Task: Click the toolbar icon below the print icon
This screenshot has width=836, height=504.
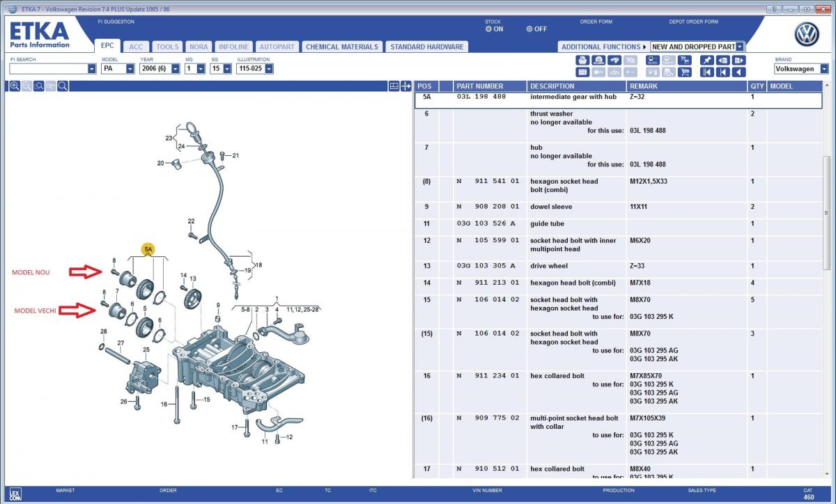Action: coord(582,72)
